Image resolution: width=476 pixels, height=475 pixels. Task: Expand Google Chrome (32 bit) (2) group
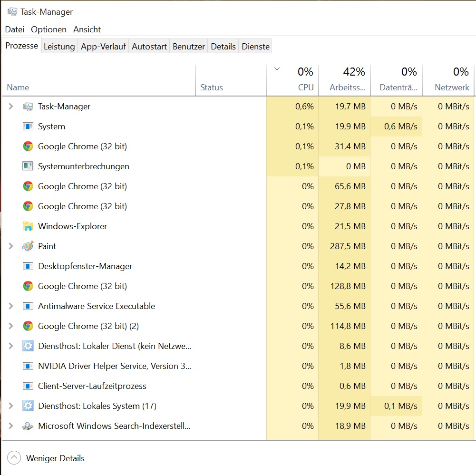[x=11, y=326]
